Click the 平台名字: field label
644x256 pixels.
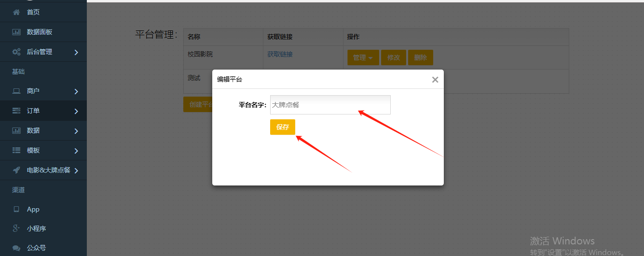point(253,104)
